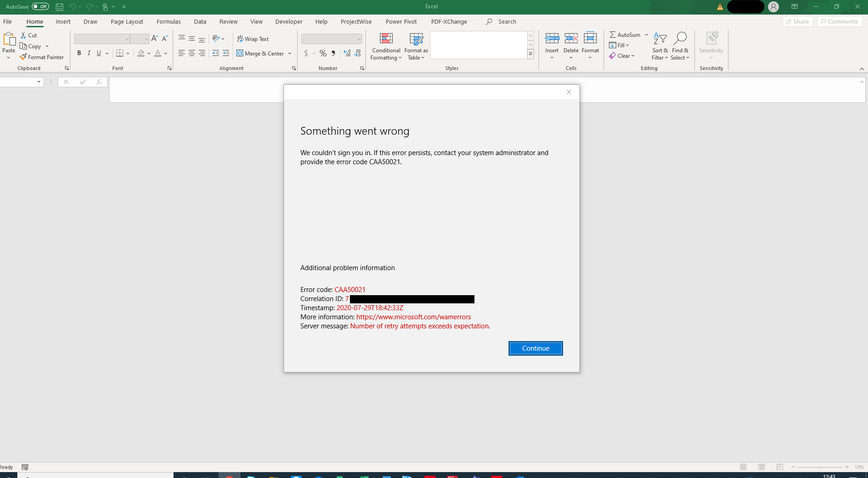868x478 pixels.
Task: Open the File menu
Action: coord(7,21)
